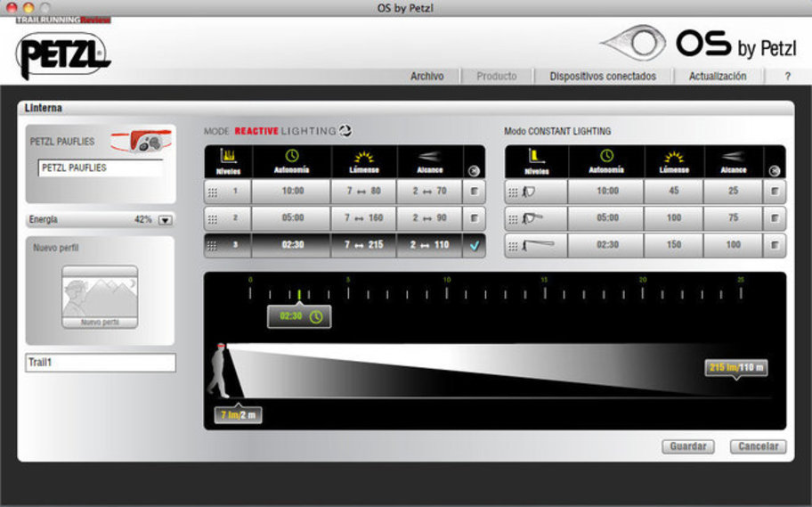Viewport: 812px width, 507px height.
Task: Click Constant Autonomía clock icon
Action: [606, 155]
